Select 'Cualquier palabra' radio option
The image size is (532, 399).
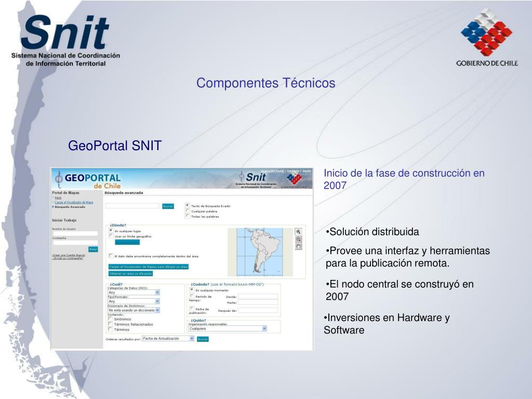tap(187, 211)
